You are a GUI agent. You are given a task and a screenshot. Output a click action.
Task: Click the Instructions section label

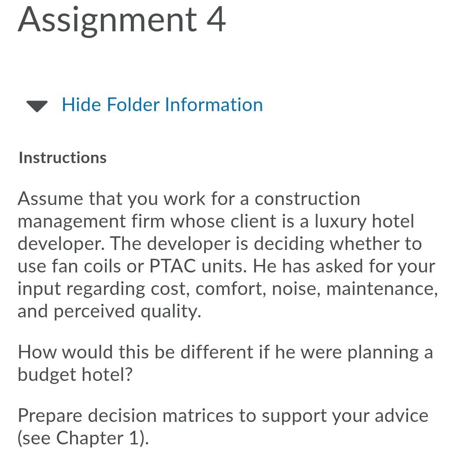coord(62,157)
